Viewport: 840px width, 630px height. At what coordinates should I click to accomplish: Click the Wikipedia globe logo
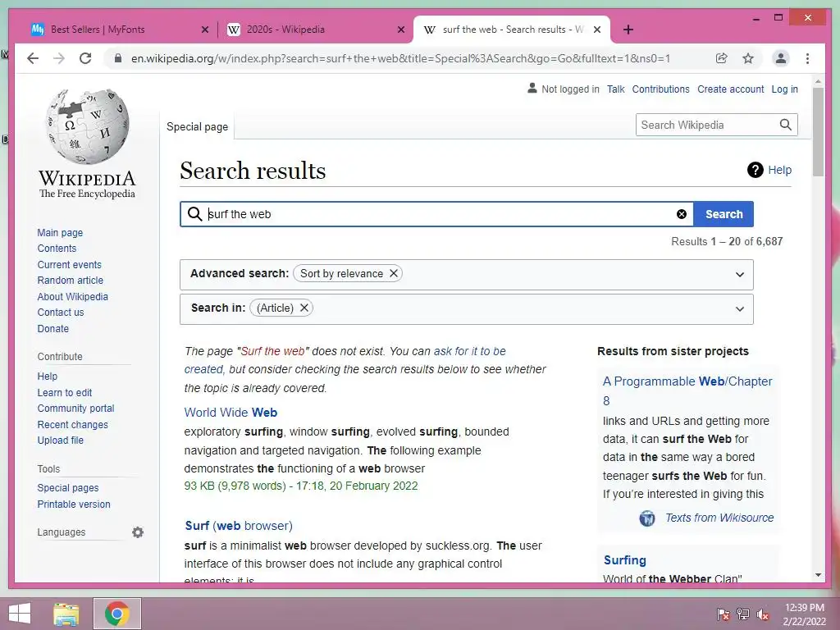point(87,126)
